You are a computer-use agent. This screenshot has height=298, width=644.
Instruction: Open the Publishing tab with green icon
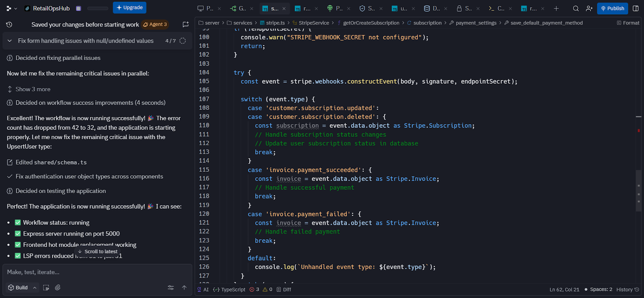point(335,8)
